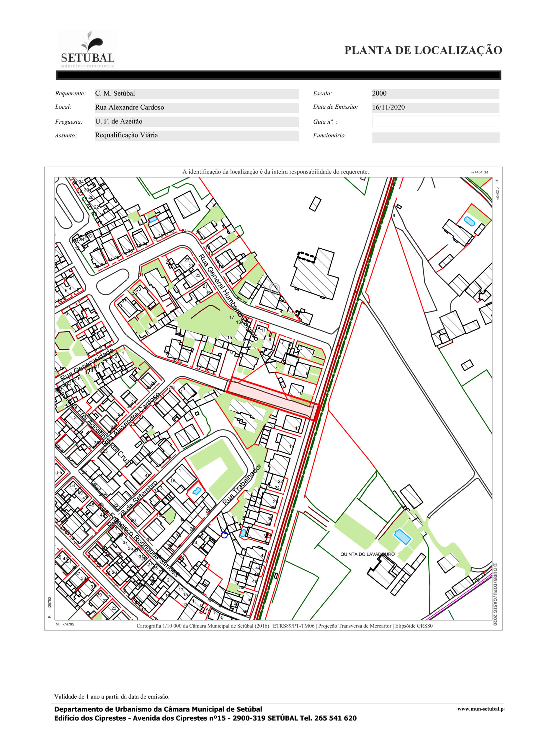
Task: Click the blue circle marker on the map
Action: [224, 535]
